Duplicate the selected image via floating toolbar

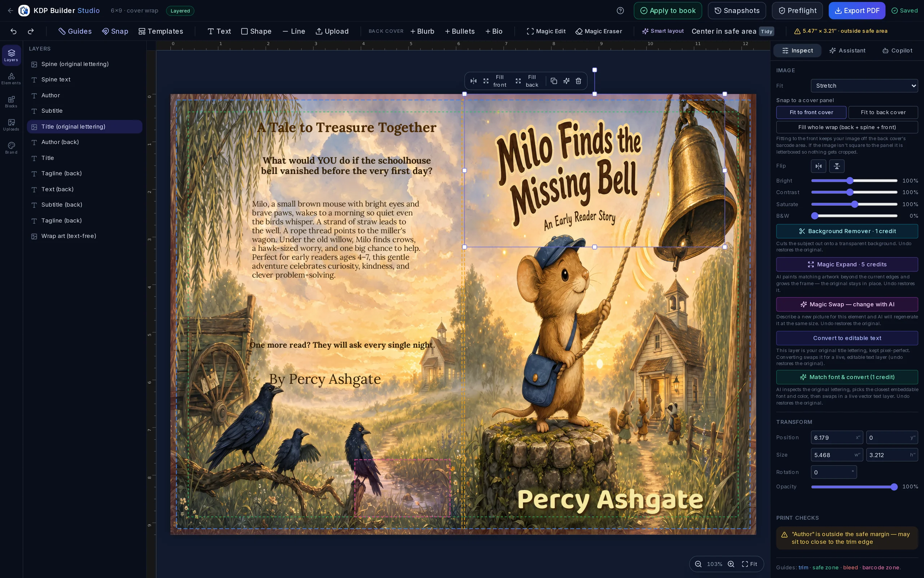[x=554, y=81]
